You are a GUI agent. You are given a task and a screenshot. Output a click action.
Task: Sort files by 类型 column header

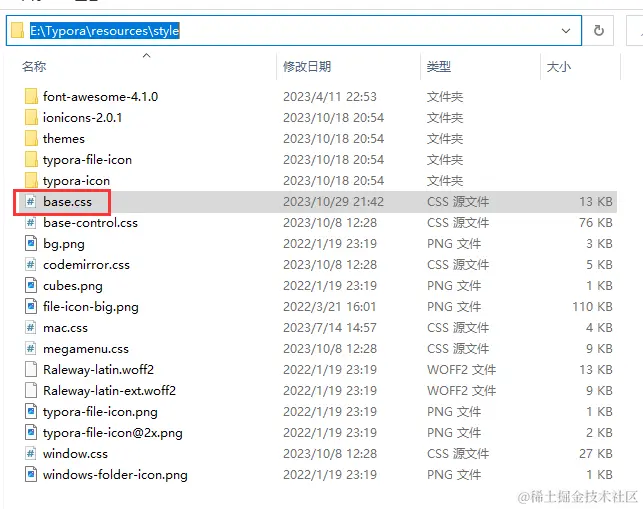coord(439,66)
